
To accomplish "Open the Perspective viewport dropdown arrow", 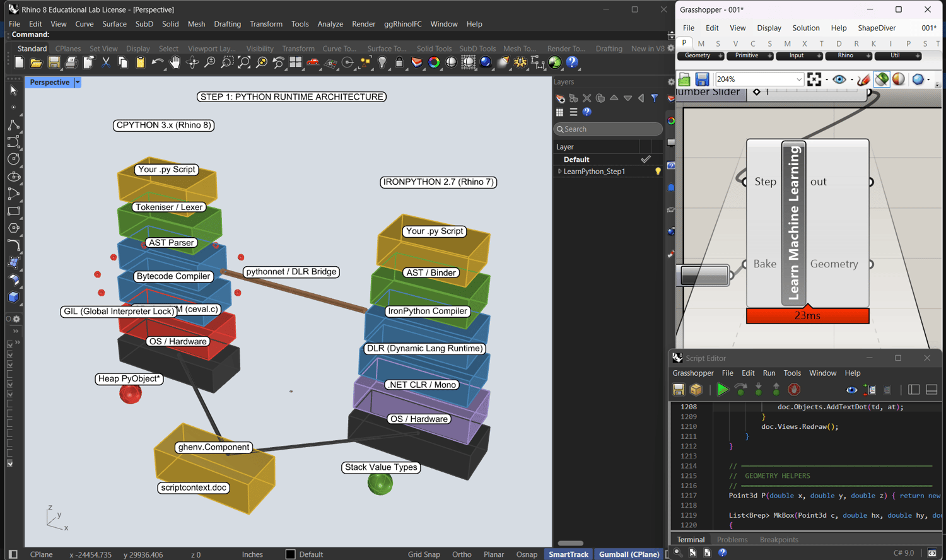I will point(78,83).
